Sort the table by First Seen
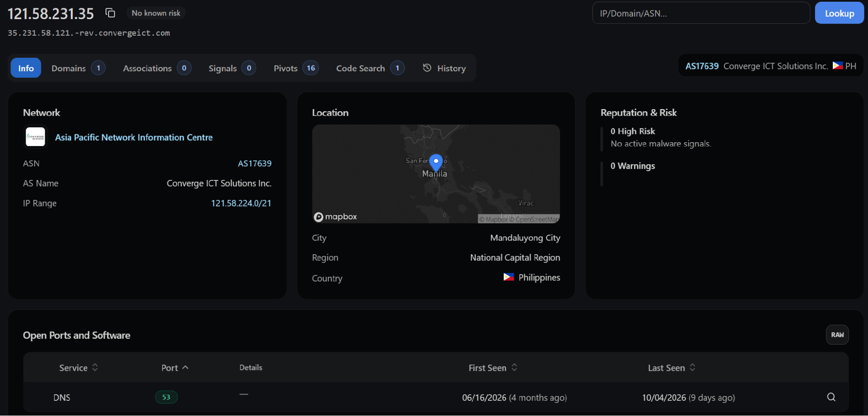This screenshot has width=868, height=416. (493, 368)
